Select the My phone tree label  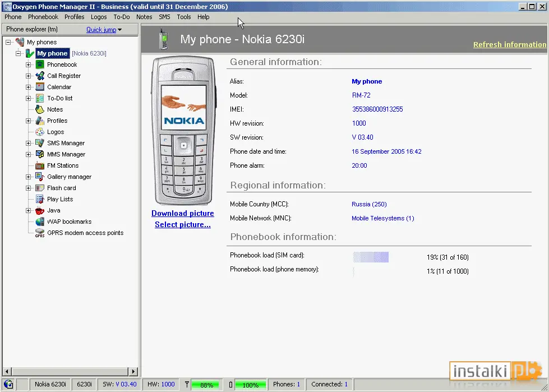point(53,53)
